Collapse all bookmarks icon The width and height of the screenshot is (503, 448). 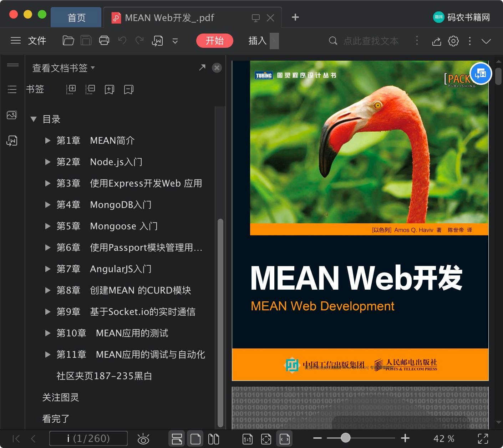click(90, 89)
